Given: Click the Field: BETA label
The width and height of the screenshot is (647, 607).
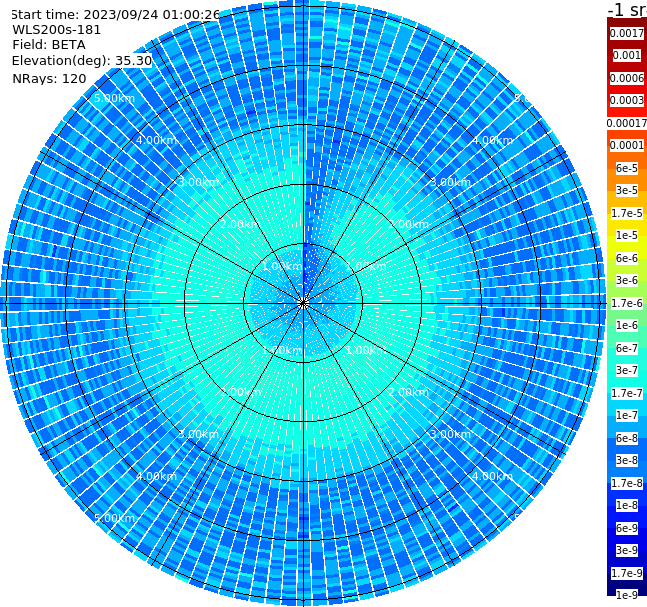Looking at the screenshot, I should pyautogui.click(x=49, y=45).
